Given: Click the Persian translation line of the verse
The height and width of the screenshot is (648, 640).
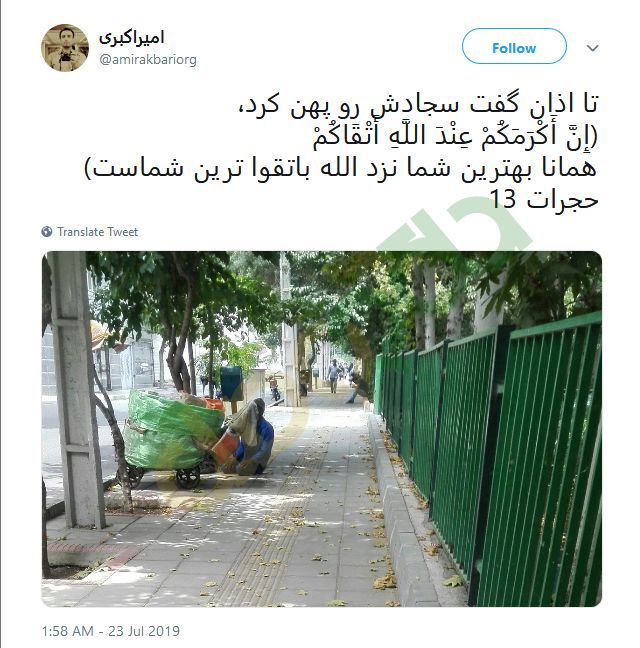Looking at the screenshot, I should click(341, 169).
